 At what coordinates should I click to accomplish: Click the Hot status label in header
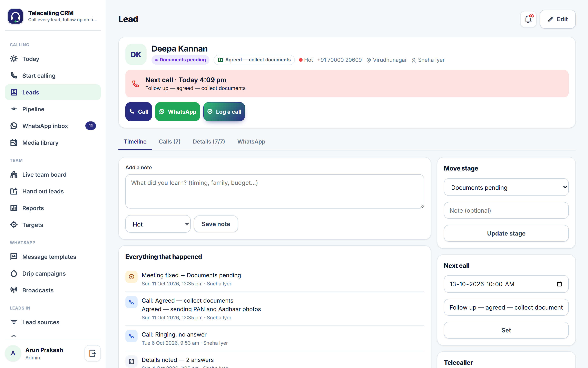[308, 60]
